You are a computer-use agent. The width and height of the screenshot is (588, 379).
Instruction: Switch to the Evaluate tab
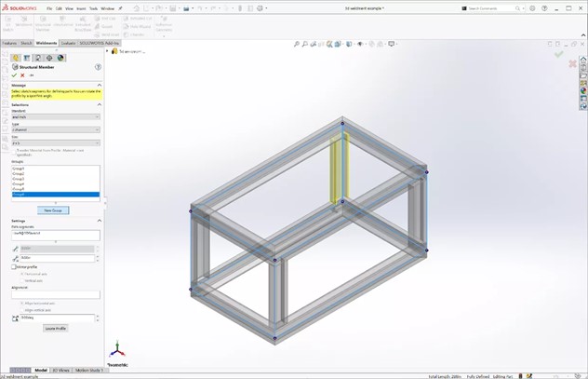68,43
